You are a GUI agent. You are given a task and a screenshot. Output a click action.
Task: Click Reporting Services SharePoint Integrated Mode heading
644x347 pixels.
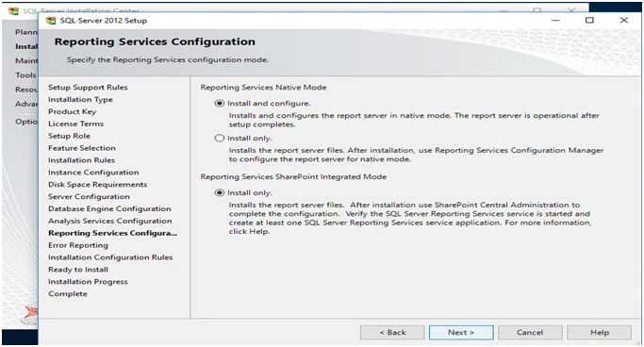click(293, 176)
